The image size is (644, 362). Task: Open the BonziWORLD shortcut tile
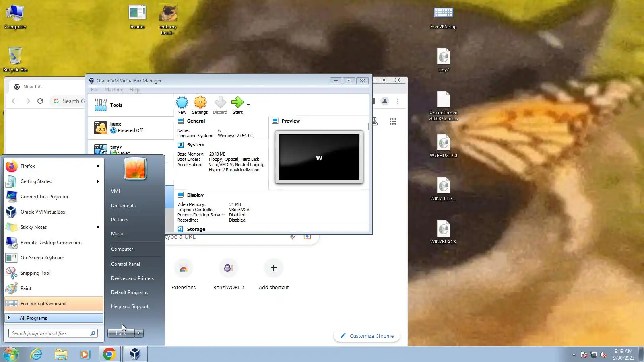(x=229, y=275)
